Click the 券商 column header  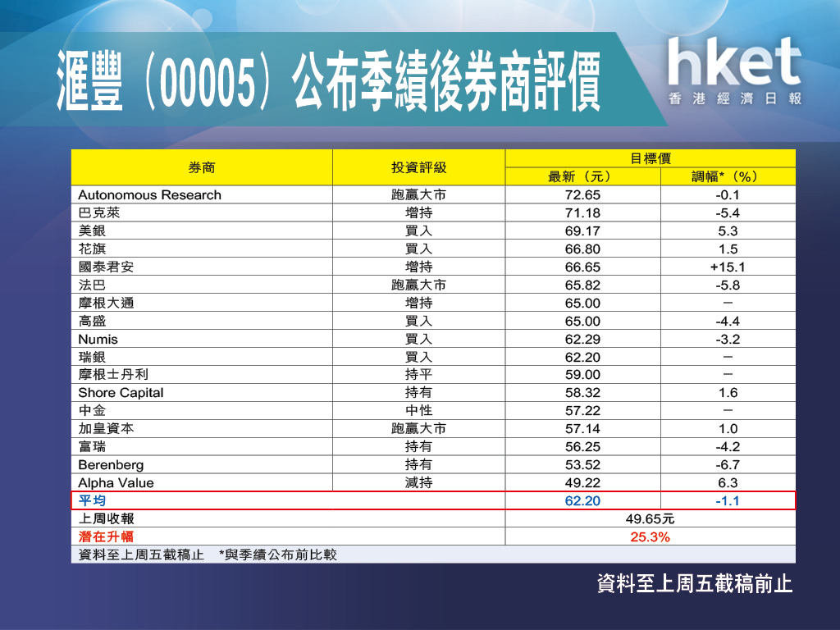coord(202,167)
